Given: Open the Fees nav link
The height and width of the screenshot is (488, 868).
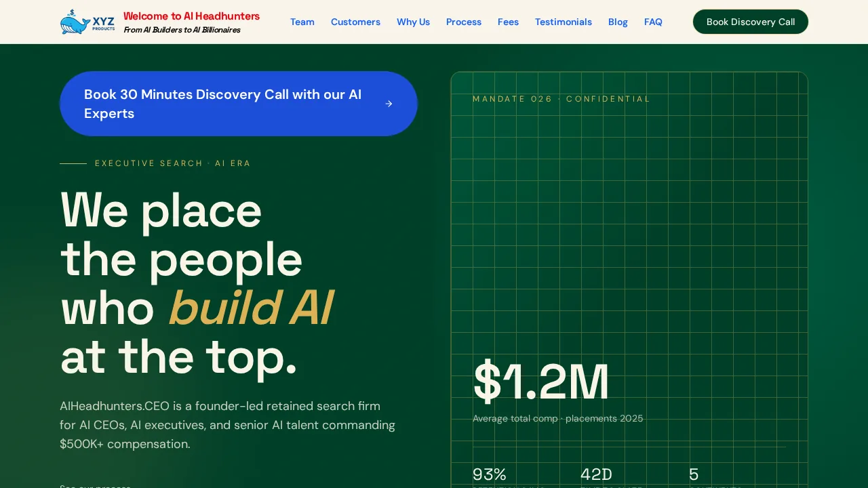Looking at the screenshot, I should point(508,22).
